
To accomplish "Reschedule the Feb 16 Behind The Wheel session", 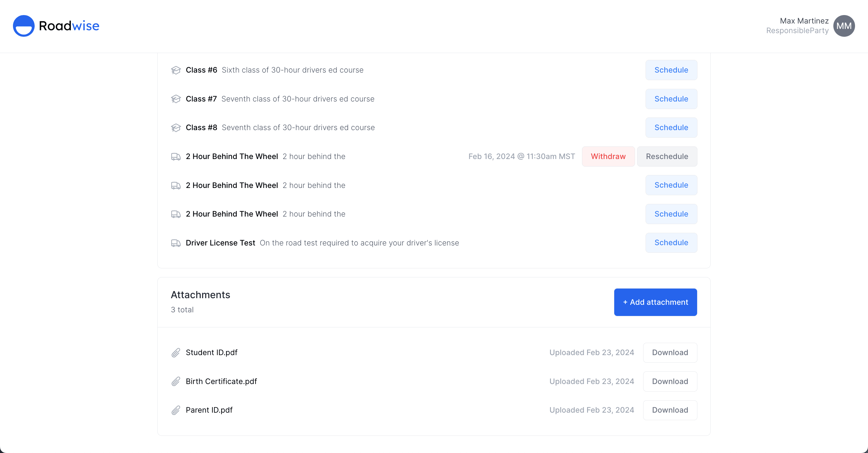I will (667, 157).
